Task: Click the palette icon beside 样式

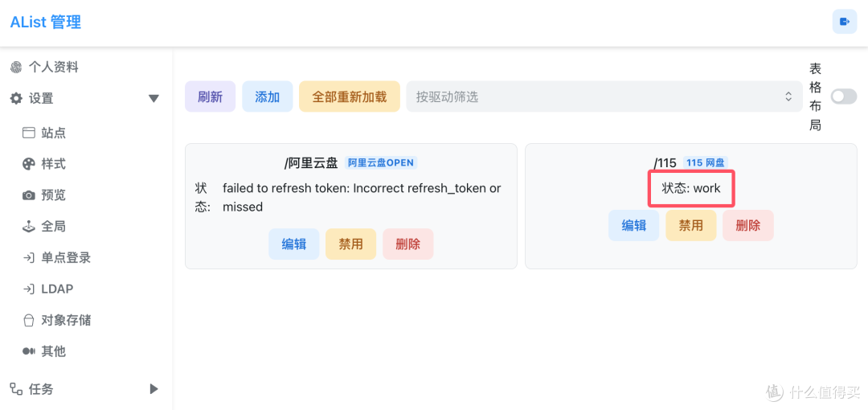Action: [x=28, y=164]
